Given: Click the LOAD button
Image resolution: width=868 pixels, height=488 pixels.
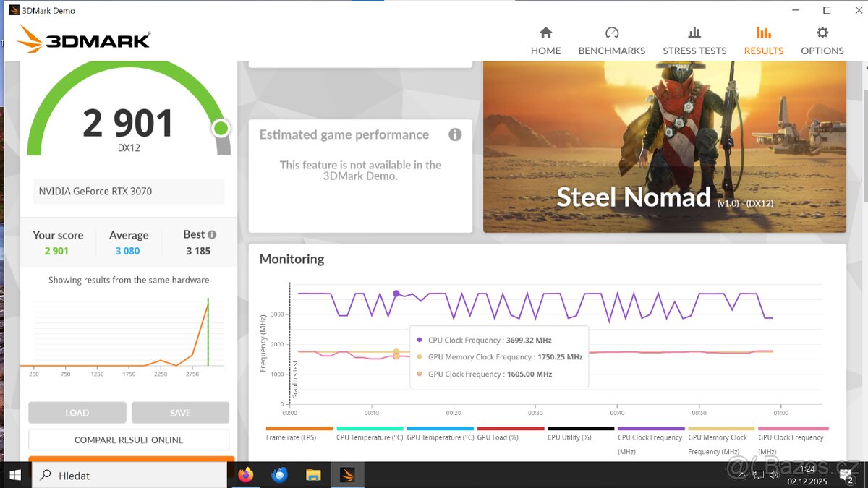Looking at the screenshot, I should coord(77,413).
